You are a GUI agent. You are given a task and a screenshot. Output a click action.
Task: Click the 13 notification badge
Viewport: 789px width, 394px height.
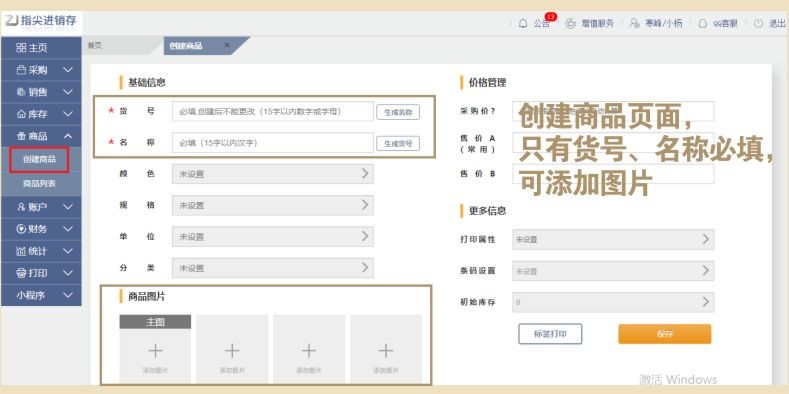coord(550,17)
